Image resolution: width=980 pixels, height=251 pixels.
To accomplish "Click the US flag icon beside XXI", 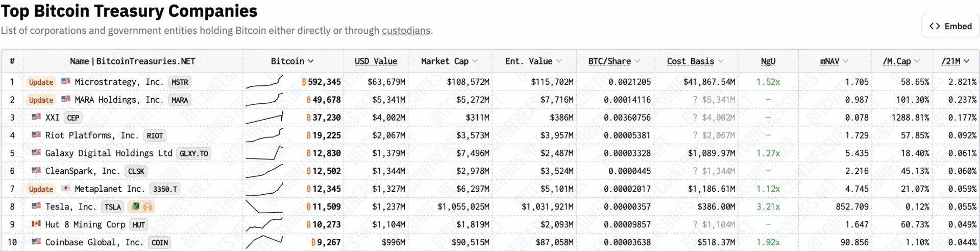I will click(x=36, y=117).
